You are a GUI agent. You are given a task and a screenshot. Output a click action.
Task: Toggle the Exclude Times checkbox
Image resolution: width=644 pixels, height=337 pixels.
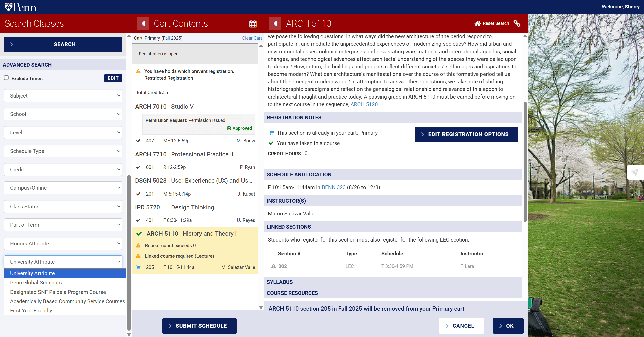click(x=6, y=78)
